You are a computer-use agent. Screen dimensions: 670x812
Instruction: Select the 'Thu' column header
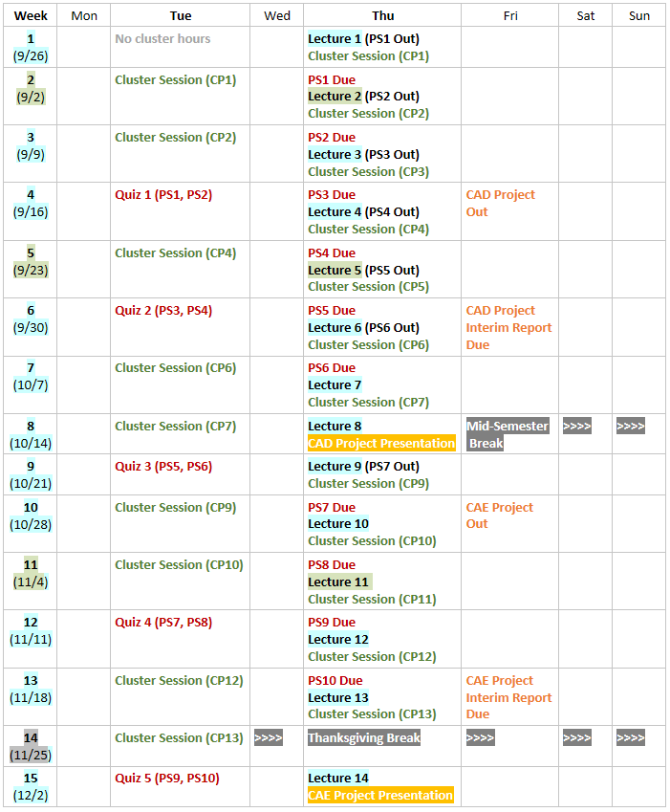383,15
